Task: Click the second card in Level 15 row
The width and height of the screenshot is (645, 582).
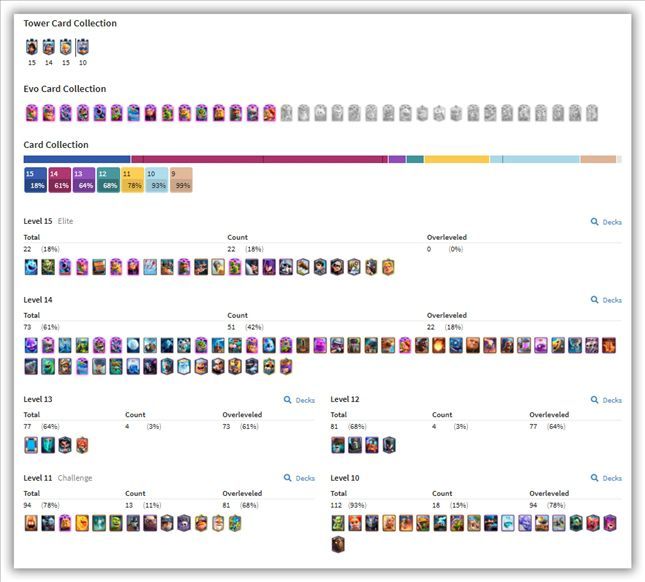Action: point(48,267)
